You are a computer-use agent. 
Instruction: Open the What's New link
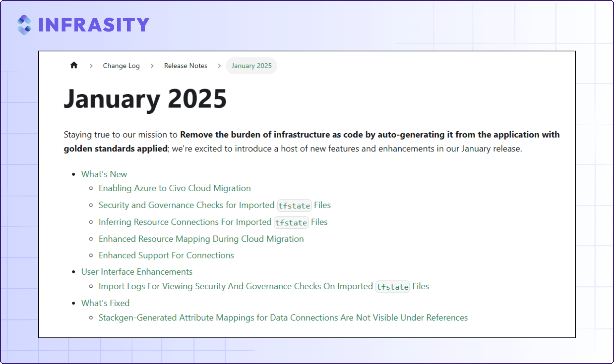pos(104,174)
